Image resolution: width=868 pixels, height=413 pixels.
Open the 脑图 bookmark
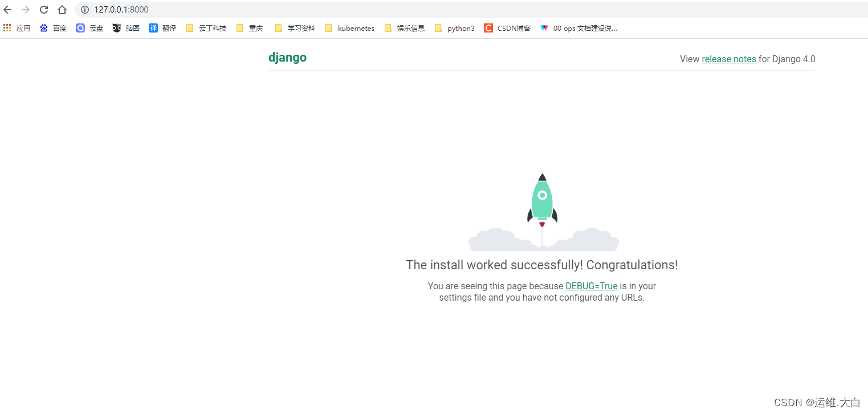126,28
